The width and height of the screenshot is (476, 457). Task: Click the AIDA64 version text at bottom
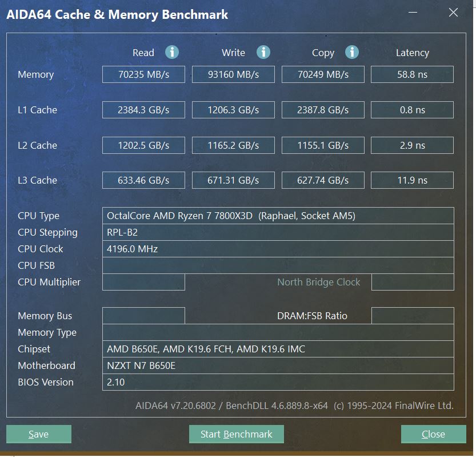pos(294,406)
